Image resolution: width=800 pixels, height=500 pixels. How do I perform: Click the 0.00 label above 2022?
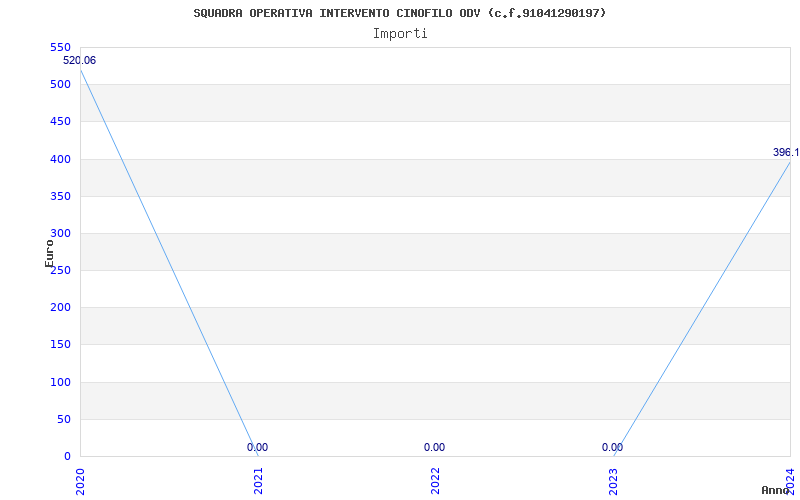pyautogui.click(x=434, y=447)
